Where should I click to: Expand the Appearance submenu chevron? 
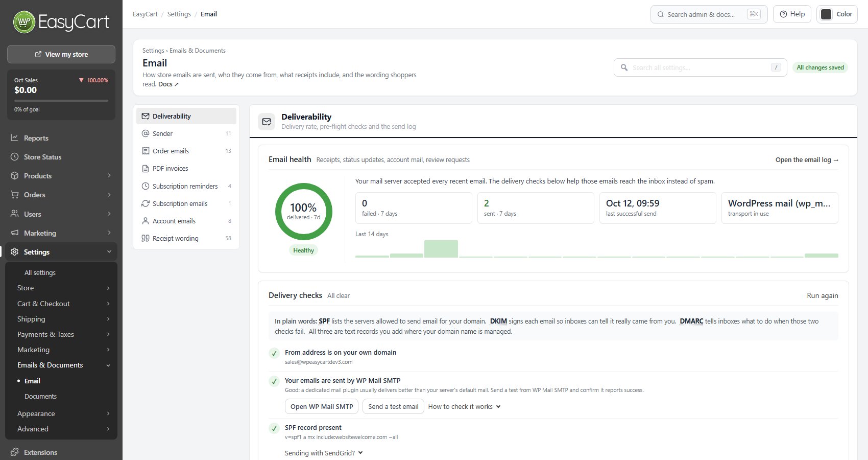point(108,413)
